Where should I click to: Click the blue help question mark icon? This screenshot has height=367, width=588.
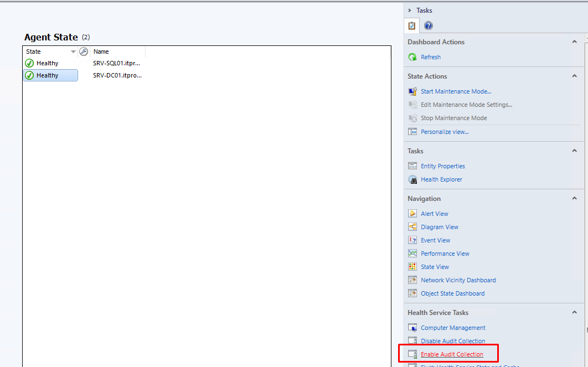428,25
